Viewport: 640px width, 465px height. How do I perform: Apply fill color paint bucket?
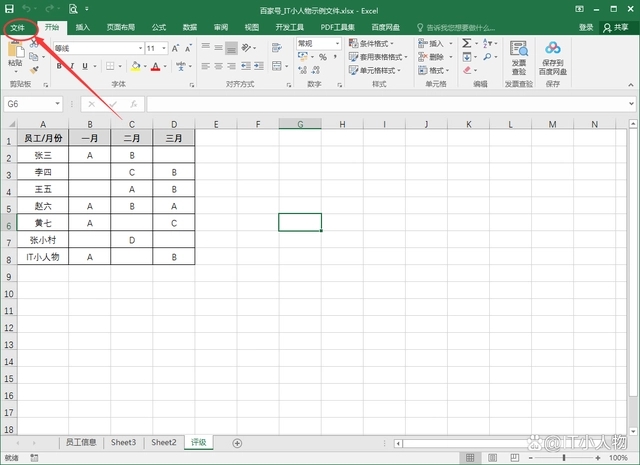point(136,66)
